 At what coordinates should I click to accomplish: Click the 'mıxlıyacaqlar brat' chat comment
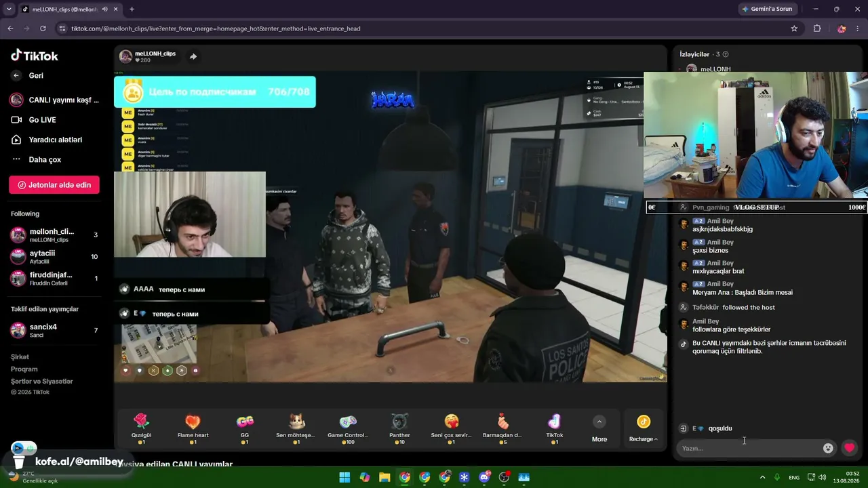pyautogui.click(x=718, y=271)
